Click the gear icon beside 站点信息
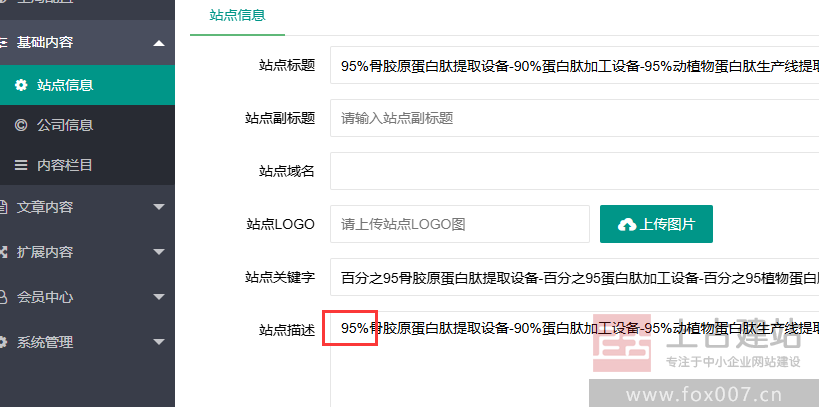819x407 pixels. [21, 85]
